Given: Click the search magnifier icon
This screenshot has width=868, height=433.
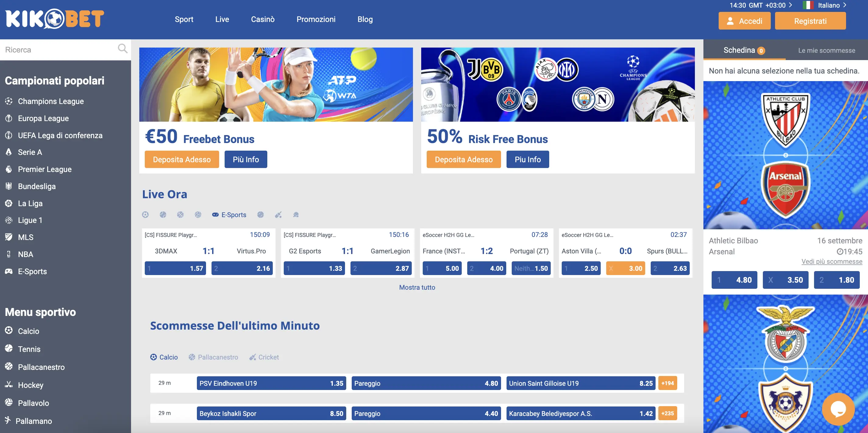Looking at the screenshot, I should click(x=123, y=49).
